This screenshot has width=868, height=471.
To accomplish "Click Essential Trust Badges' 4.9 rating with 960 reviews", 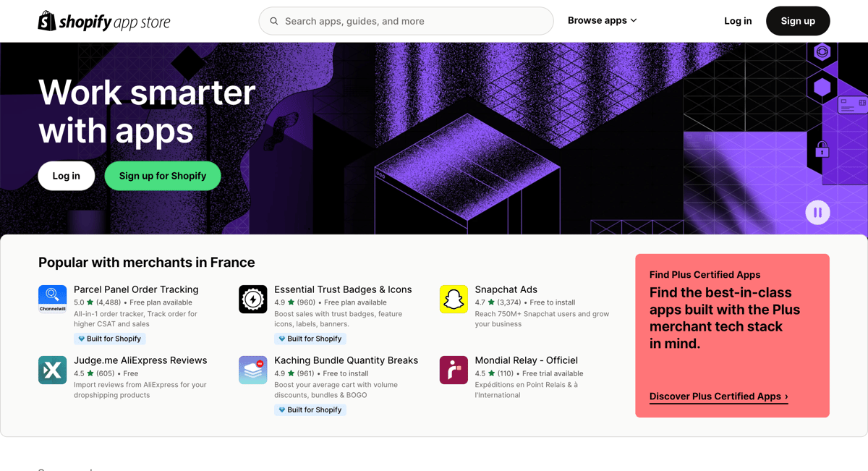I will coord(294,302).
